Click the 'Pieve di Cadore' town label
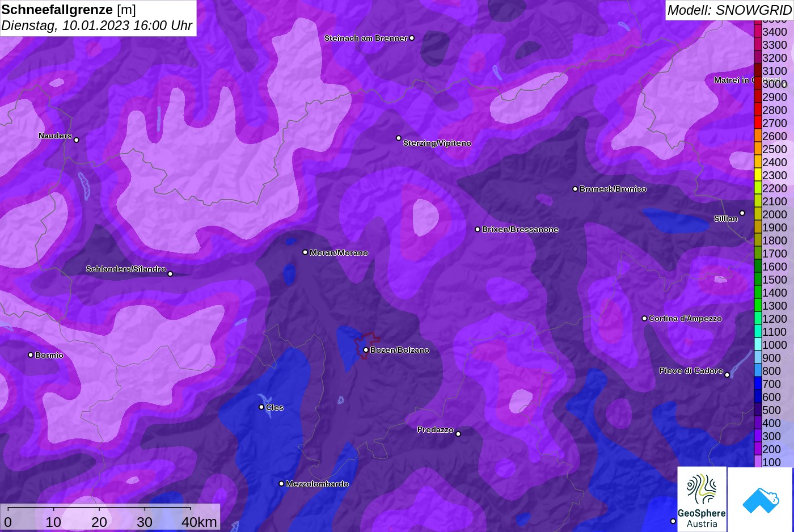 (x=691, y=370)
